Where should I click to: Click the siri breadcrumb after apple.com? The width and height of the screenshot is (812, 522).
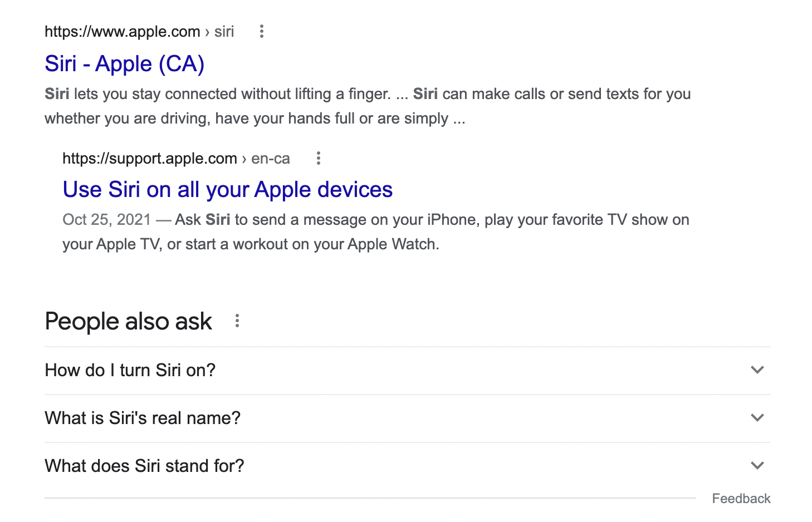tap(224, 32)
